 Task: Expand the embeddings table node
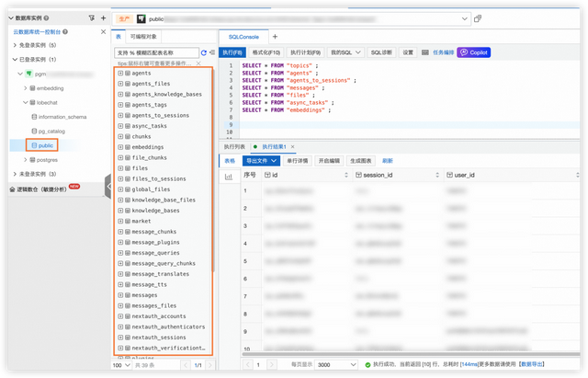[x=120, y=147]
